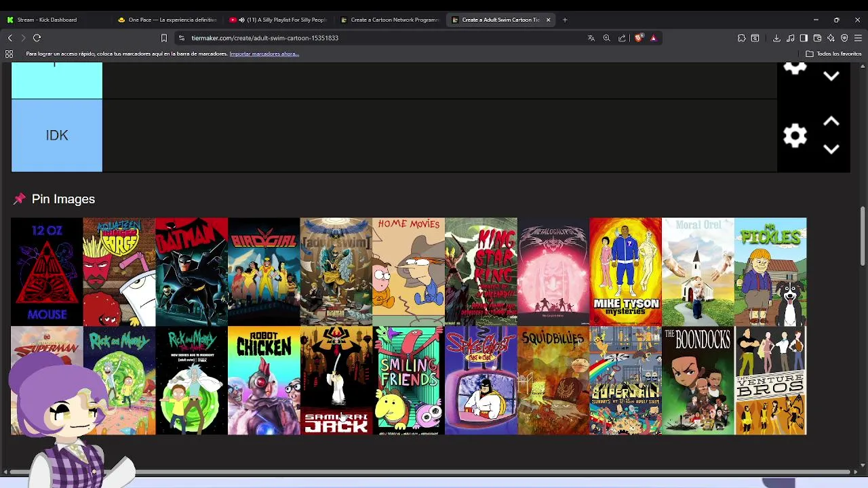The width and height of the screenshot is (868, 488).
Task: Select the Batman thumbnail
Action: 191,272
